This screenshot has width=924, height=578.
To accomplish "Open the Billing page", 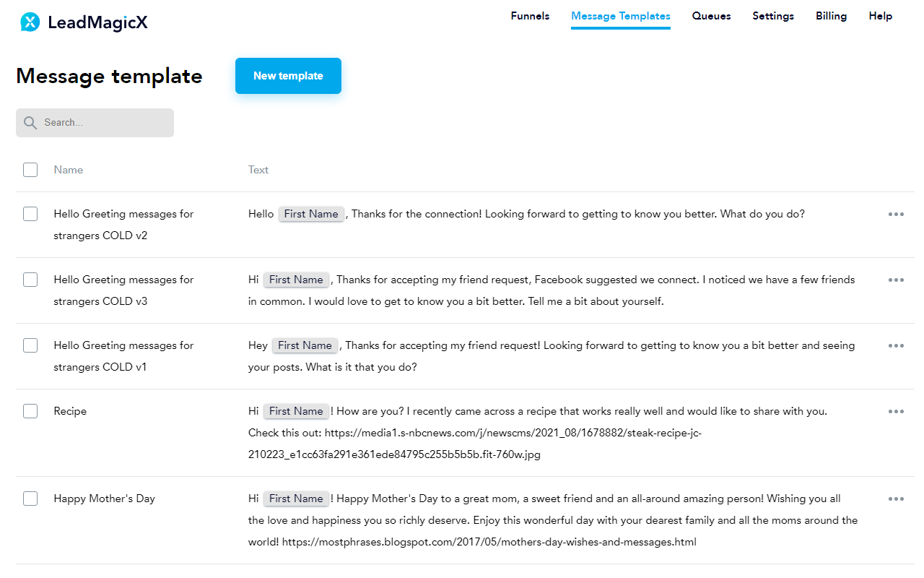I will click(831, 16).
